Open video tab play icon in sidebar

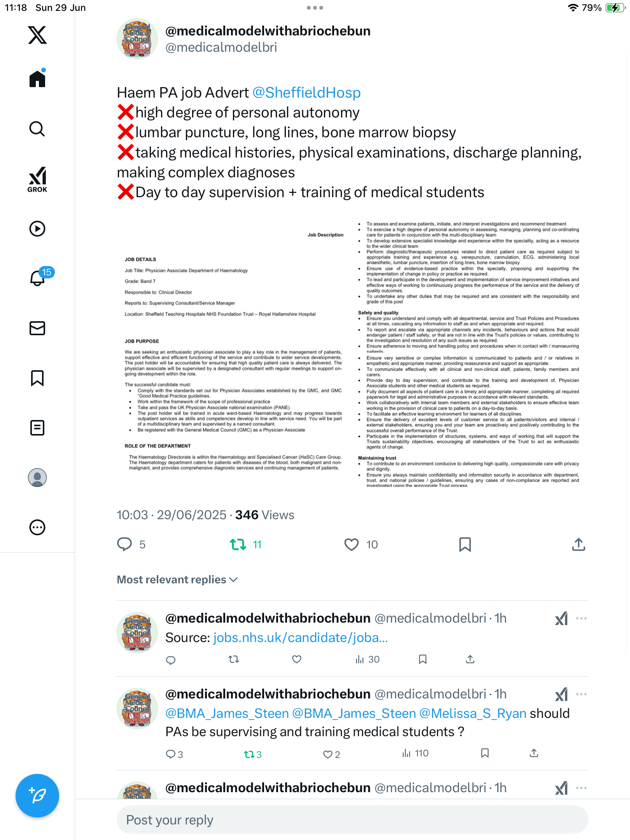coord(37,229)
